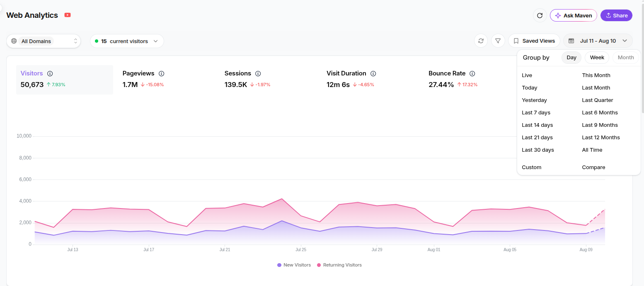644x286 pixels.
Task: Click the Visit Duration info icon
Action: tap(373, 73)
